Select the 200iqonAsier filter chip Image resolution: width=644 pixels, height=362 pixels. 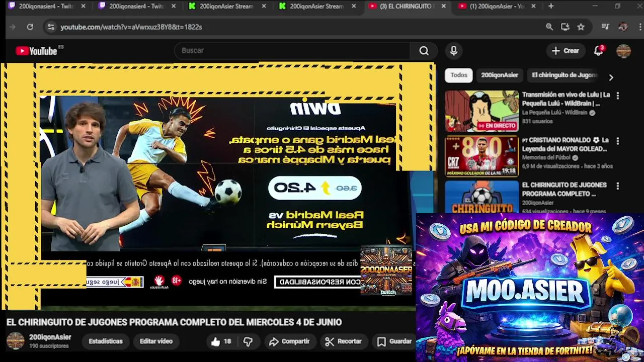click(500, 75)
